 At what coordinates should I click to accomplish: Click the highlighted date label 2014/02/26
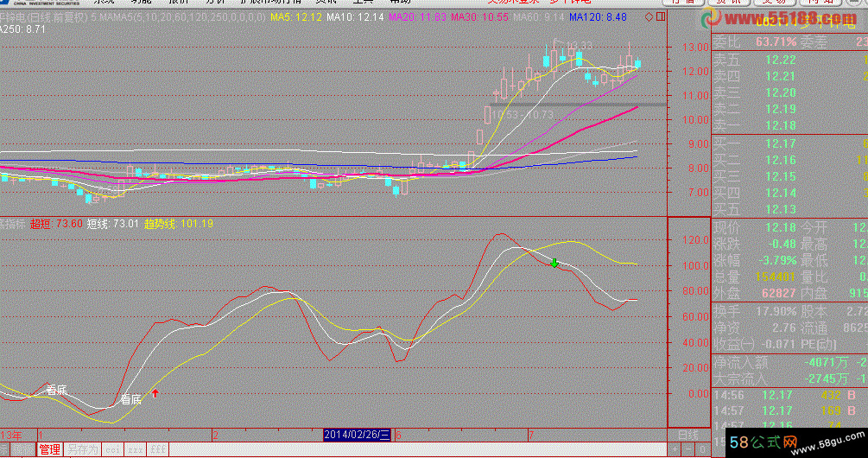click(x=358, y=435)
